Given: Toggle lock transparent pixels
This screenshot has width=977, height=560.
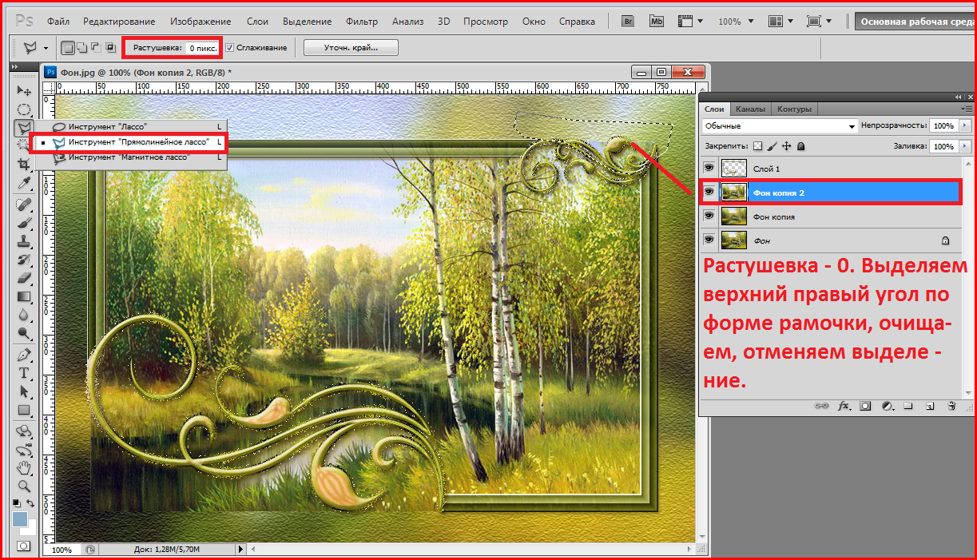Looking at the screenshot, I should point(758,146).
